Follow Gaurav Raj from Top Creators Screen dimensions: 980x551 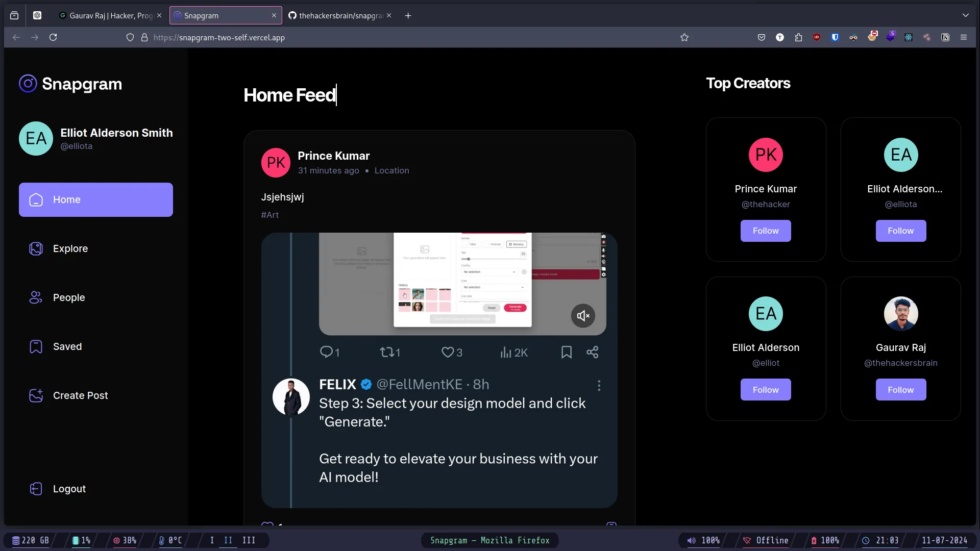pos(900,389)
